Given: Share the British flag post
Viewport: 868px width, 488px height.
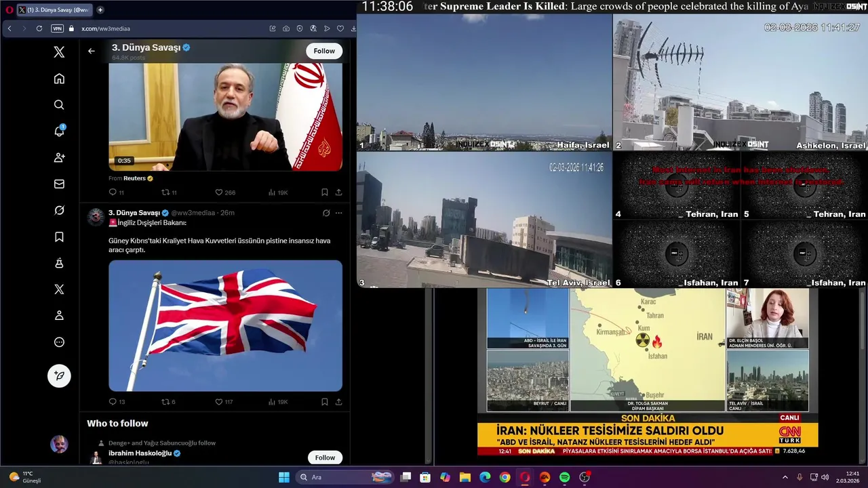Looking at the screenshot, I should point(338,402).
